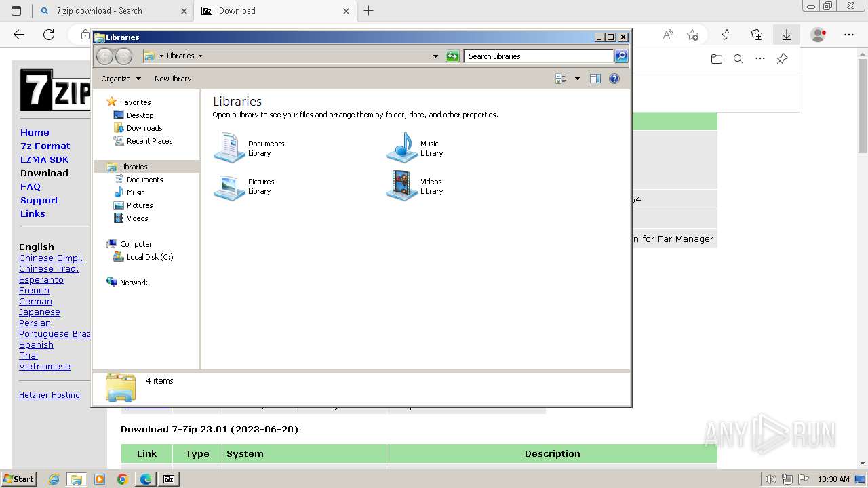Viewport: 868px width, 488px height.
Task: Open the Organize dropdown menu
Action: point(121,79)
